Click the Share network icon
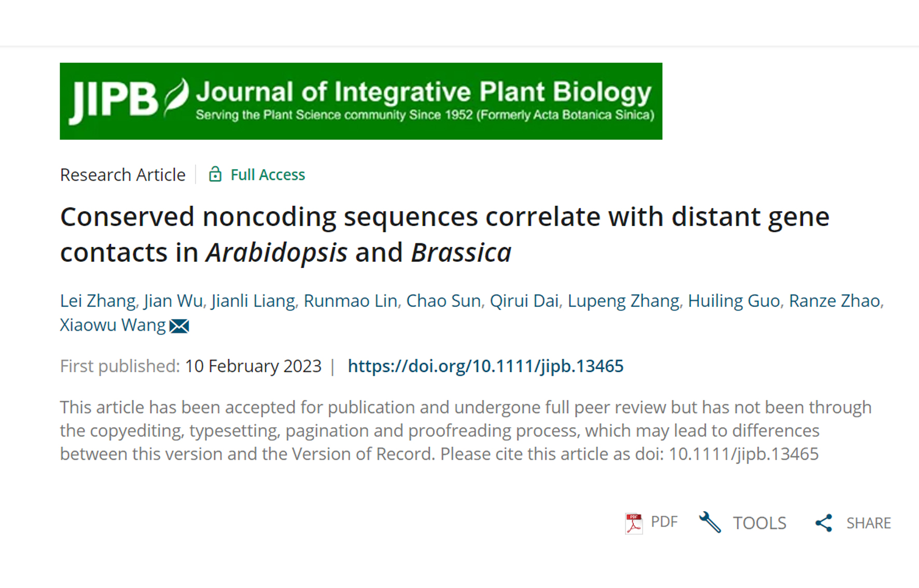Screen dimensions: 919x588 (824, 523)
